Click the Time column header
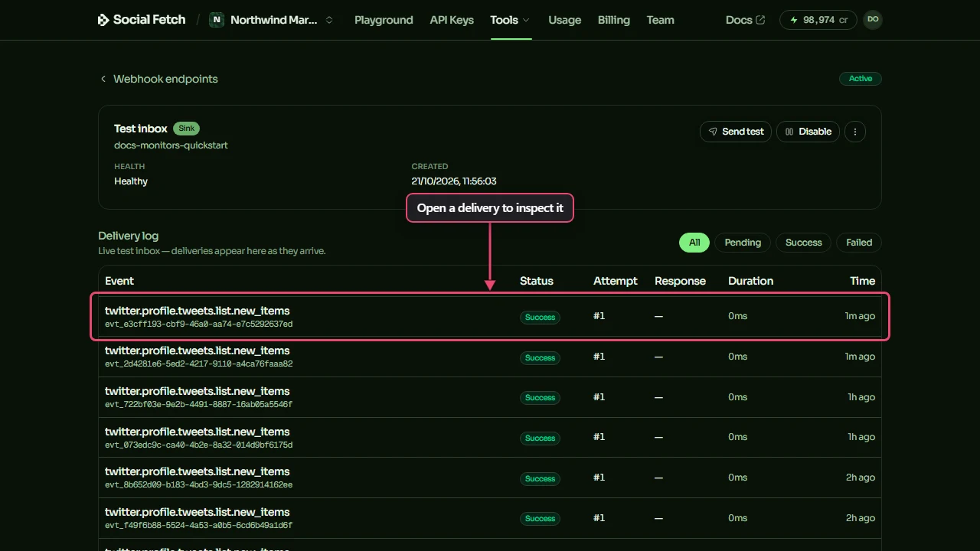The image size is (980, 551). pos(862,281)
